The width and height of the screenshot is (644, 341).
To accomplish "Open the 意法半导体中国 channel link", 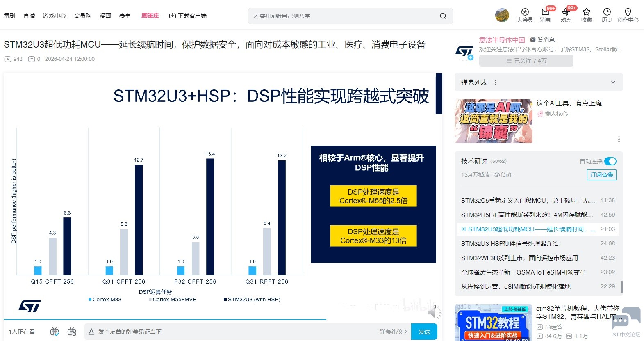I will pos(502,40).
